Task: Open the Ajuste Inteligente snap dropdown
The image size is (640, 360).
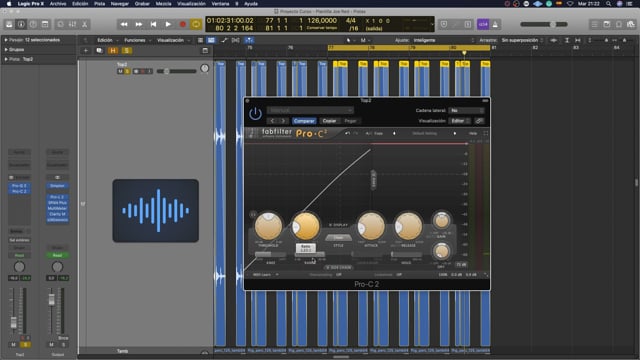Action: pos(443,40)
